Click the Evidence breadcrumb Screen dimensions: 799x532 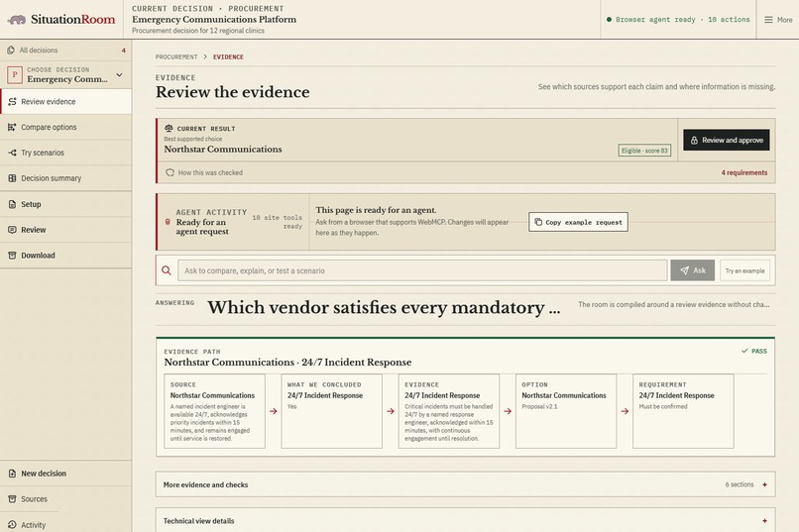click(x=228, y=57)
